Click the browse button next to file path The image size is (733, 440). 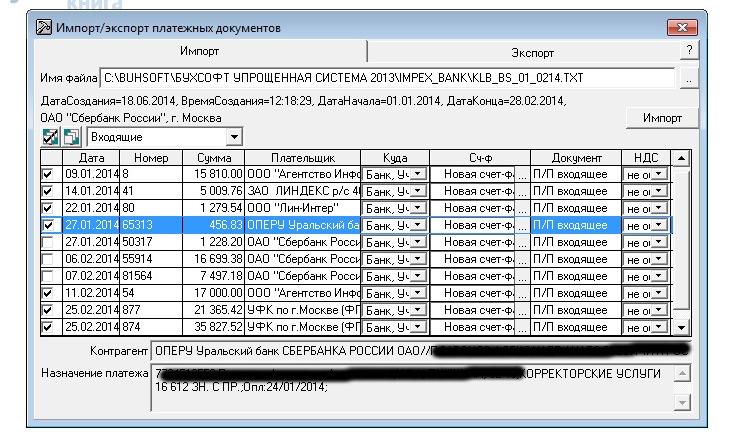click(x=688, y=77)
